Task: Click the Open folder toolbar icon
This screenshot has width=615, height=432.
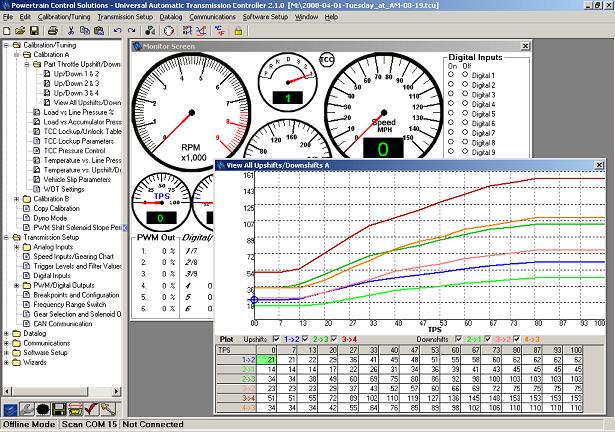Action: tap(20, 31)
